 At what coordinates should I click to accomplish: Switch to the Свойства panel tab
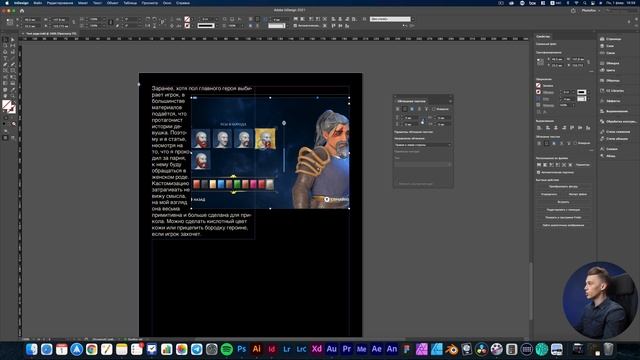coord(543,36)
